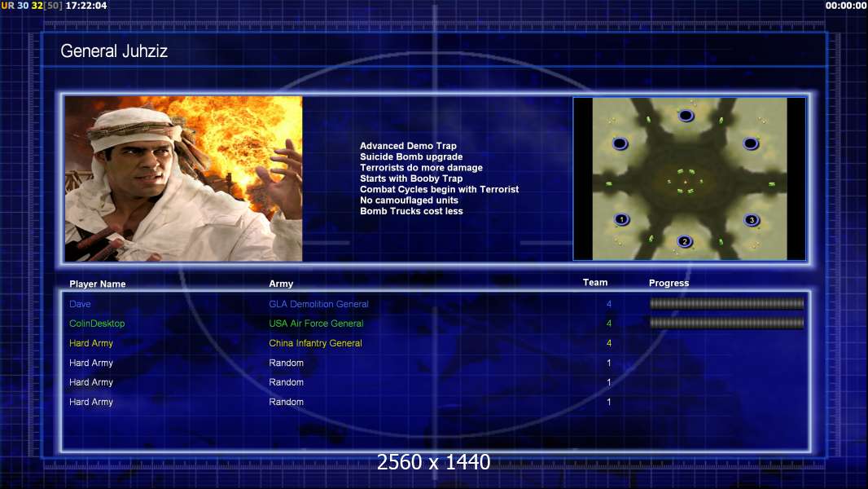Click the "UR" overlay label
The image size is (868, 489).
(8, 6)
